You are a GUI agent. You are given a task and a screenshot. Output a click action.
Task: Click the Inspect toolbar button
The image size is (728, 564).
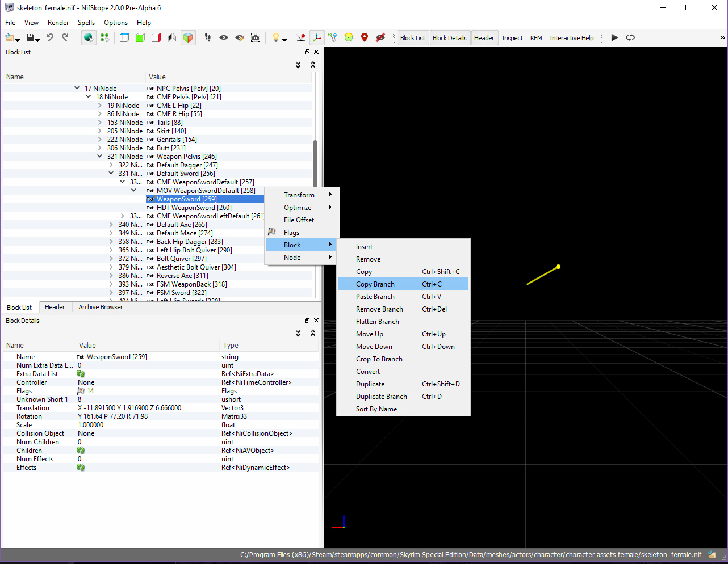click(x=512, y=38)
